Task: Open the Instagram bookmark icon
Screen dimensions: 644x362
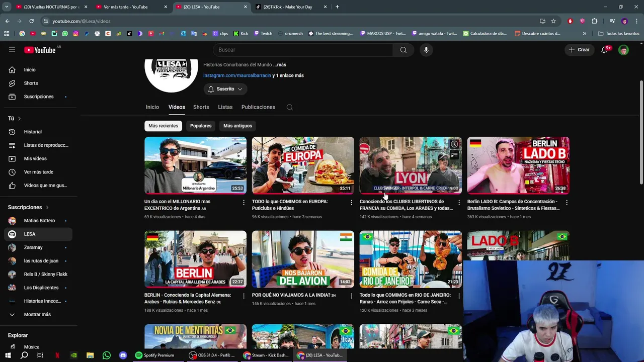Action: coord(75,34)
